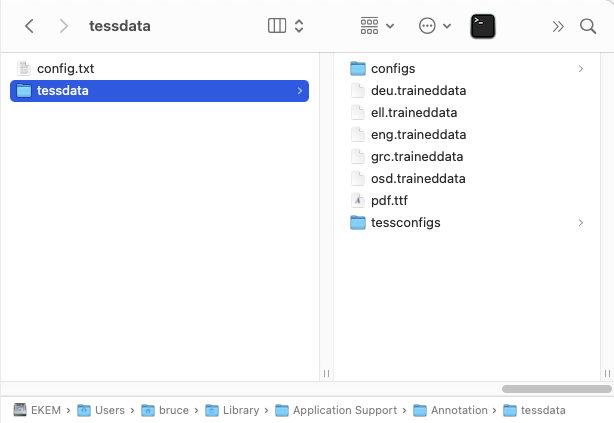Click the pdf.ttf font file icon
Viewport: 614px width, 423px height.
click(x=359, y=201)
